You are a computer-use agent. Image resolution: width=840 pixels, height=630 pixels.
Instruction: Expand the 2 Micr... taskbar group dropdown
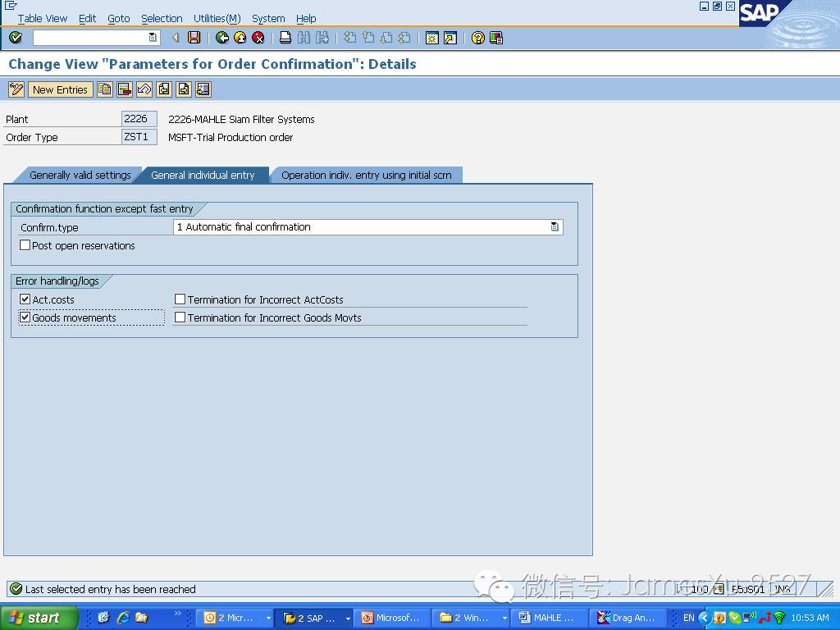(x=268, y=619)
